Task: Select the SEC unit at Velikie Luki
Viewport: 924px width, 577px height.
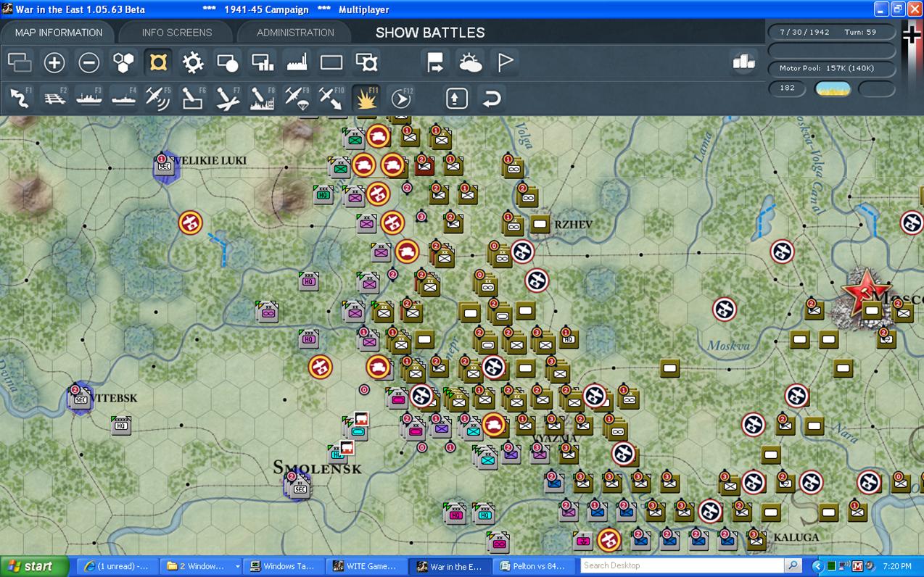Action: [x=165, y=166]
